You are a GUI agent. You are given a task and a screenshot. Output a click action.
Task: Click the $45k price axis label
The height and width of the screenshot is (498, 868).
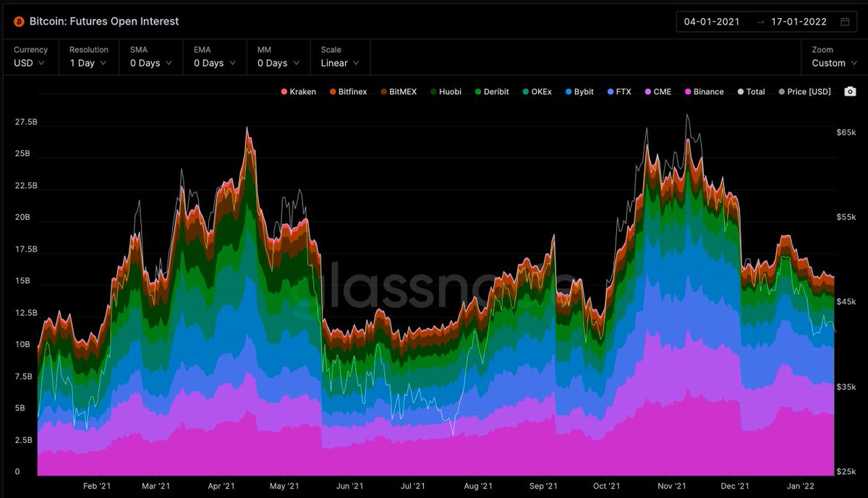846,301
